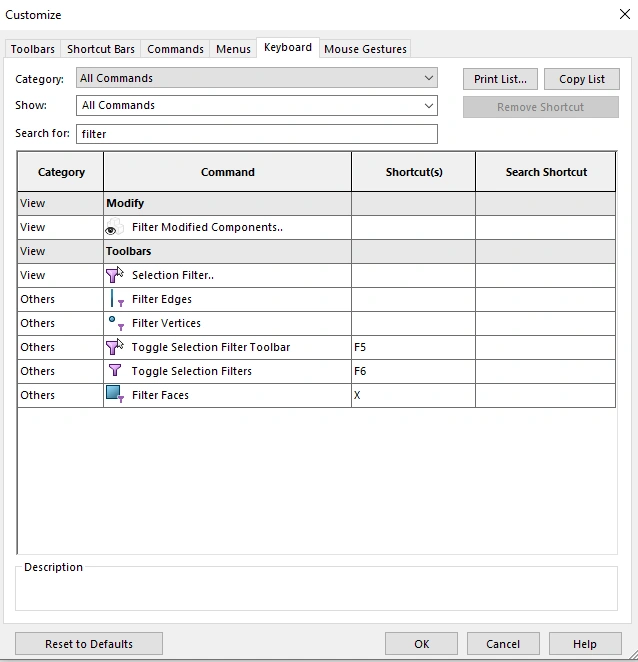
Task: Switch to the Toolbars tab
Action: click(x=33, y=49)
